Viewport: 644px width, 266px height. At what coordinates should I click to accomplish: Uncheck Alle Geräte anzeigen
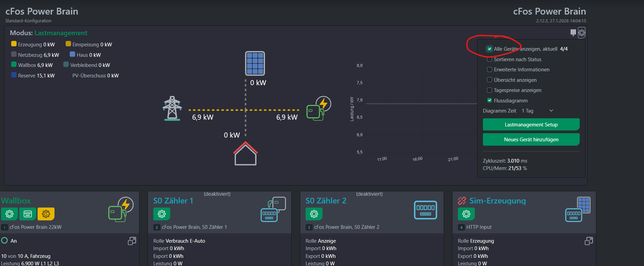coord(489,49)
